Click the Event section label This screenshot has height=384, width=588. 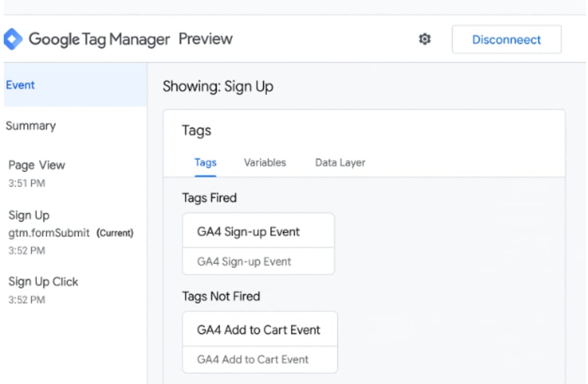pyautogui.click(x=21, y=85)
